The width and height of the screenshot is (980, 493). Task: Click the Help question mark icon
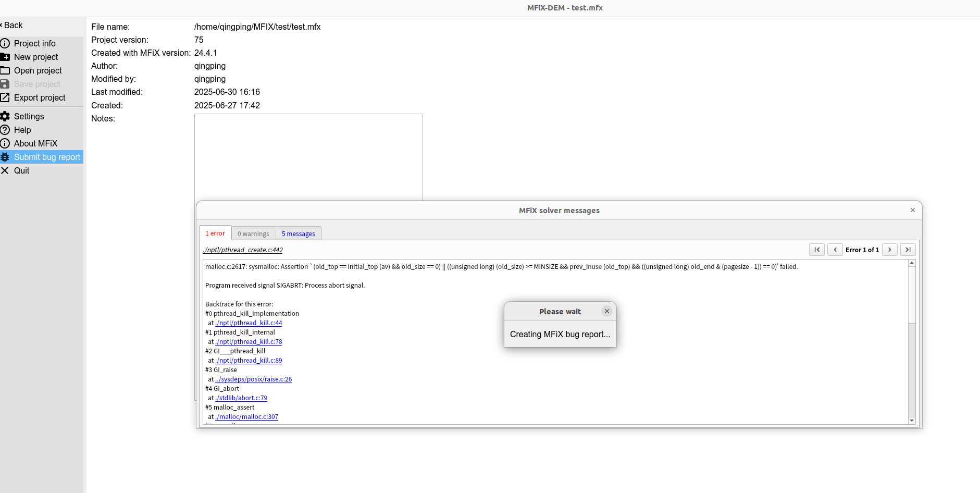(x=5, y=130)
